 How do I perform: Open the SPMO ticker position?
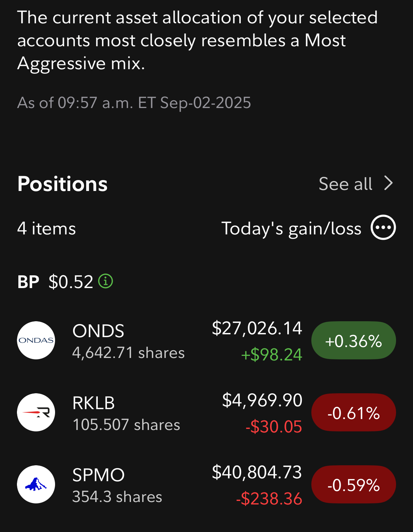[98, 475]
